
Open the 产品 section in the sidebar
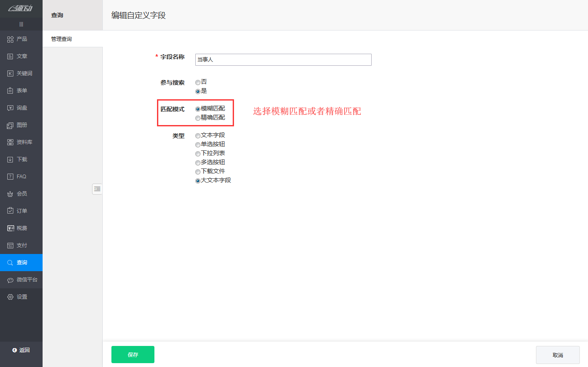point(21,39)
